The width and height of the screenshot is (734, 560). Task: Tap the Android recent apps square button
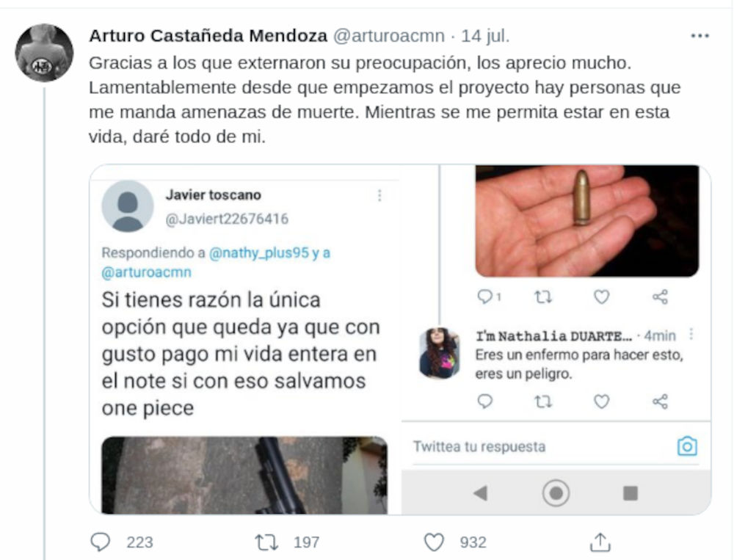(630, 493)
